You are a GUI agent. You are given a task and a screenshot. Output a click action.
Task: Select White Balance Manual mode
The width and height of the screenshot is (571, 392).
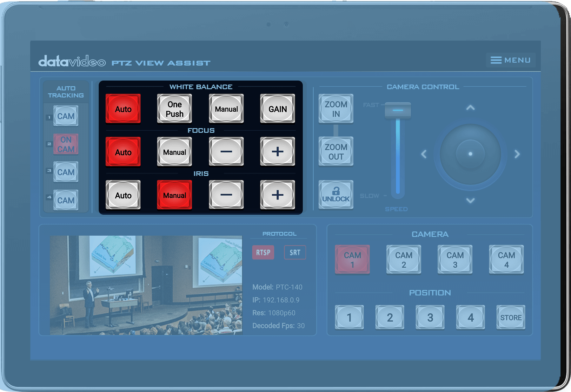pyautogui.click(x=226, y=109)
